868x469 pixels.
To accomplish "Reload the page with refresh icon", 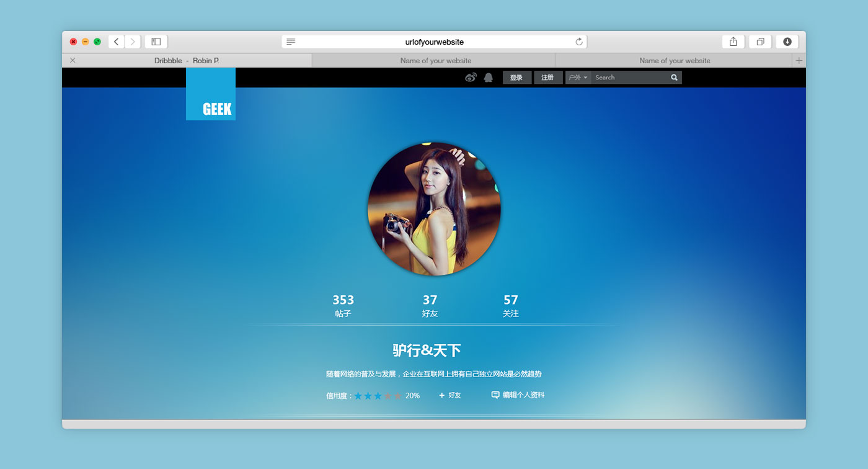I will 579,42.
